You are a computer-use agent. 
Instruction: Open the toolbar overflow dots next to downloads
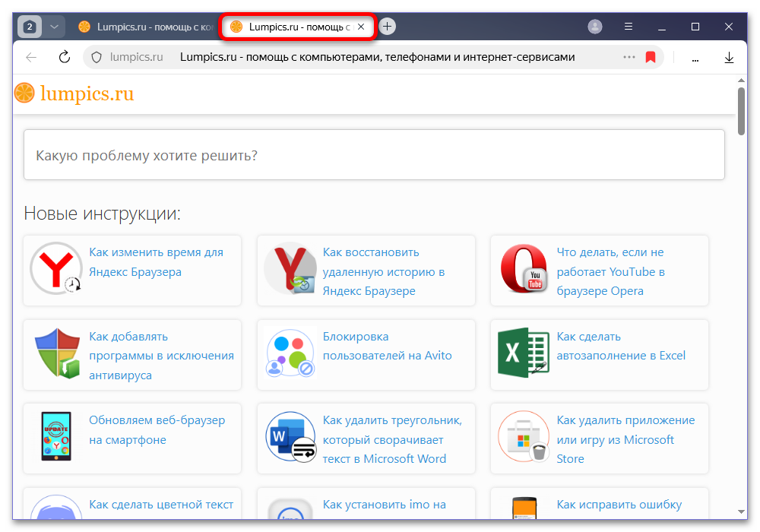[695, 60]
